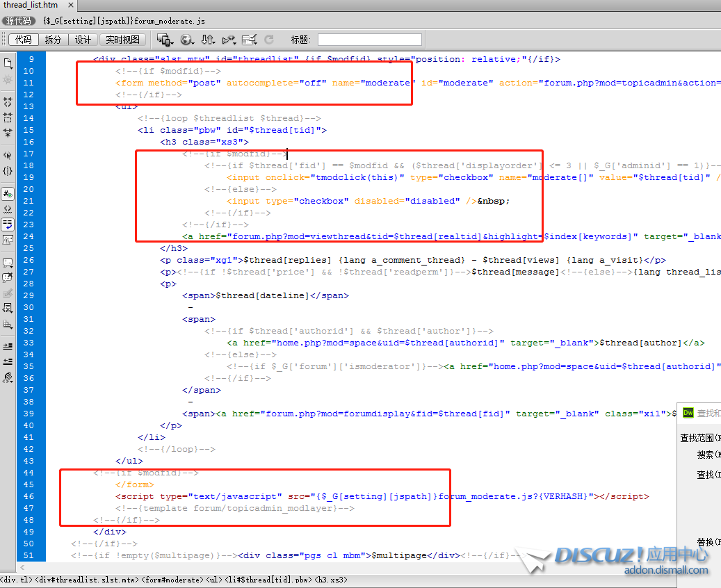The image size is (721, 588).
Task: Switch to 实时视图 (Live View)
Action: pos(122,40)
